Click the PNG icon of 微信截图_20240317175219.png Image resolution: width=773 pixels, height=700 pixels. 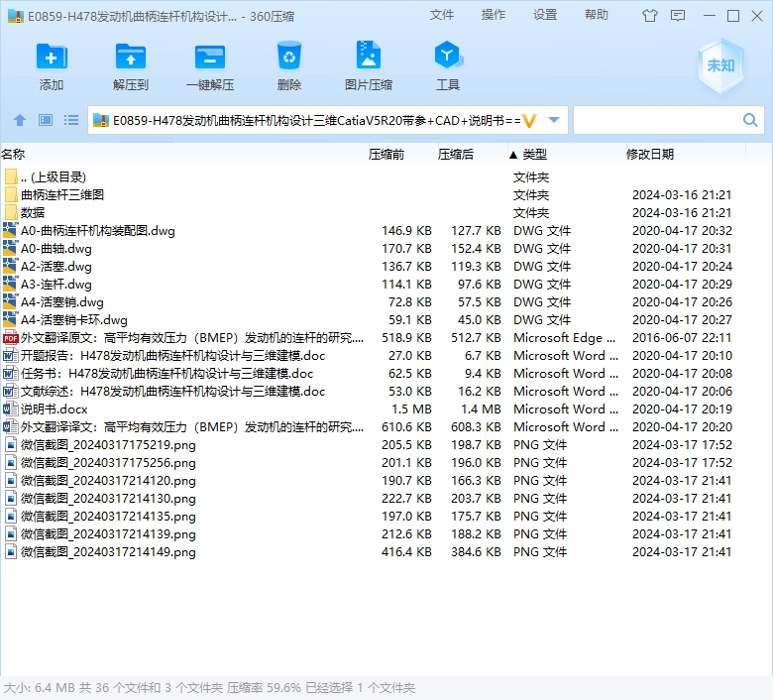coord(10,445)
